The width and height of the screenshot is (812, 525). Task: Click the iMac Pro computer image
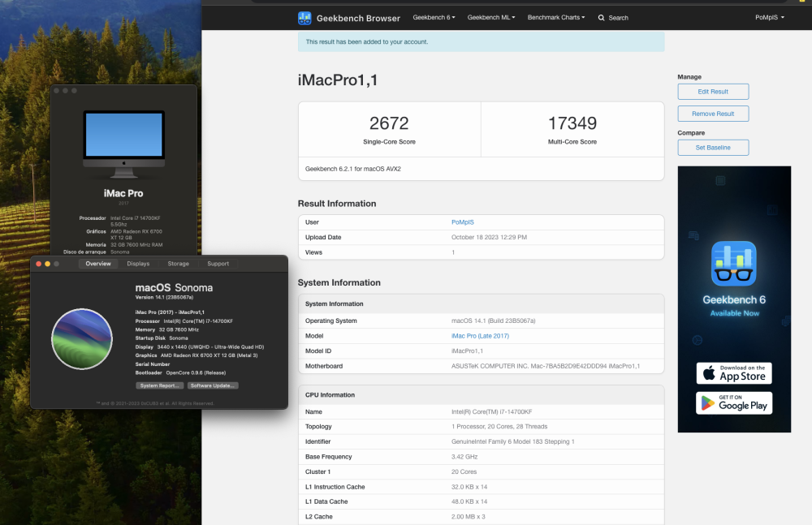point(123,144)
